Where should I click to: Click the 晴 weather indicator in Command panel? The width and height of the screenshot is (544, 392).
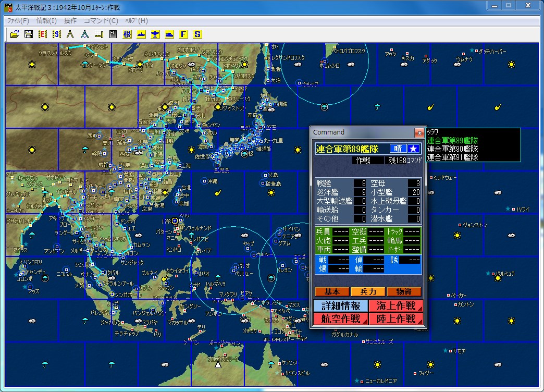point(398,149)
